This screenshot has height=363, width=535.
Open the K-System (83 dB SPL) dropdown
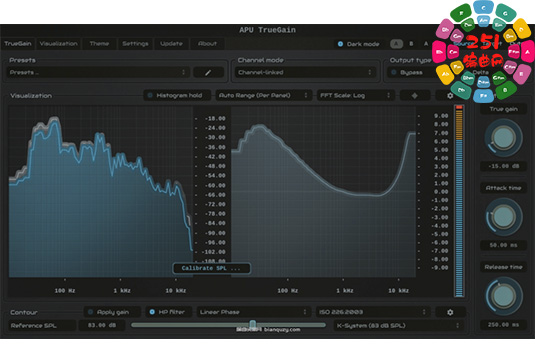[399, 325]
